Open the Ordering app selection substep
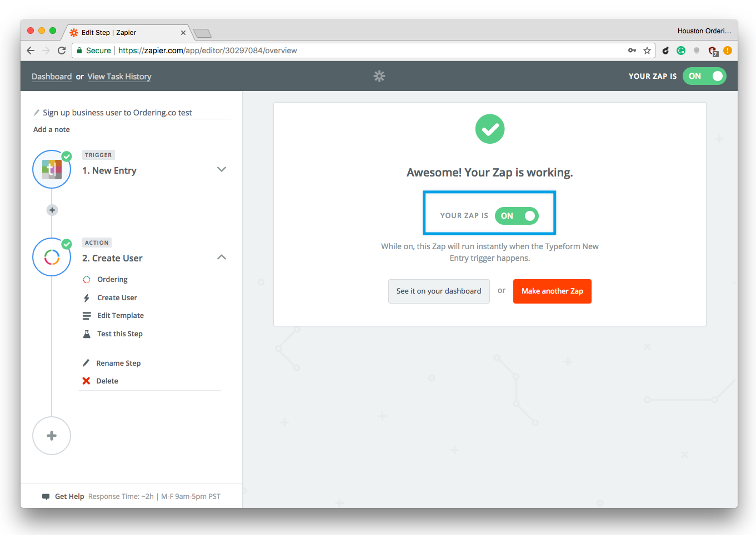756x535 pixels. tap(112, 280)
